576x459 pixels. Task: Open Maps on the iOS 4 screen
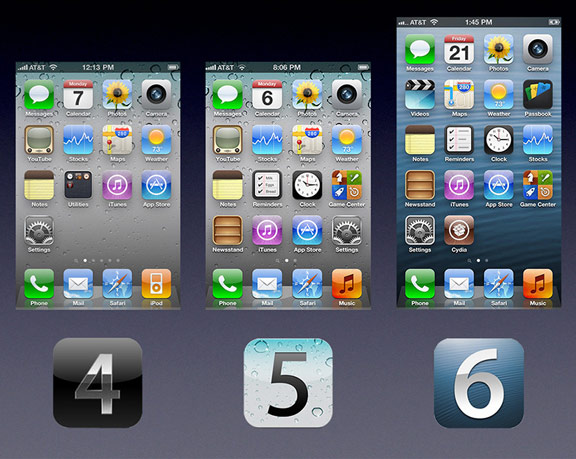tap(117, 140)
